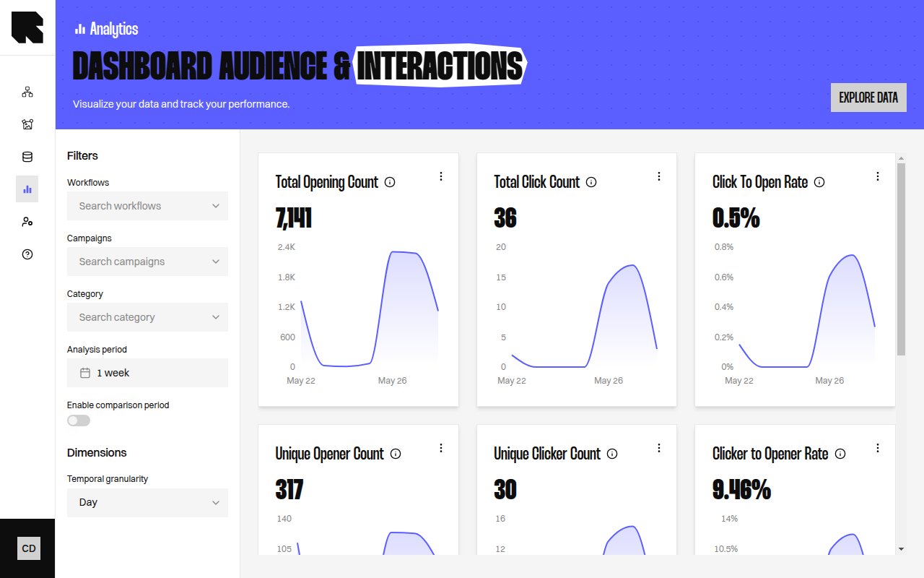The height and width of the screenshot is (578, 924).
Task: Click the 30 unique clicker value
Action: [505, 490]
